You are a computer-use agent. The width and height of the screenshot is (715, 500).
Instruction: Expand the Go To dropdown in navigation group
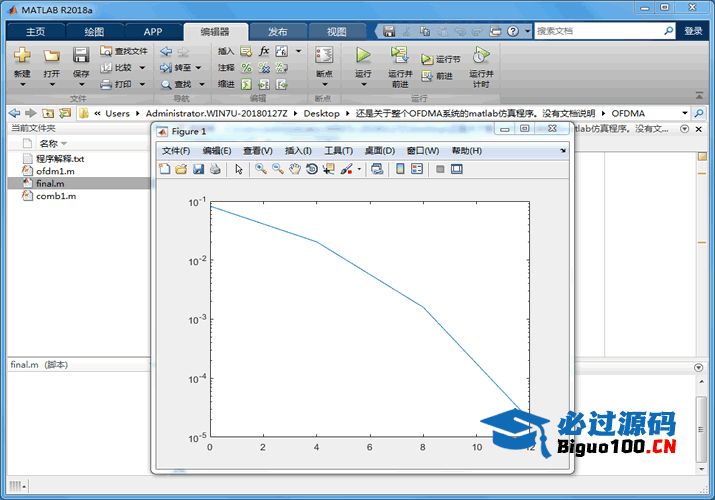201,67
